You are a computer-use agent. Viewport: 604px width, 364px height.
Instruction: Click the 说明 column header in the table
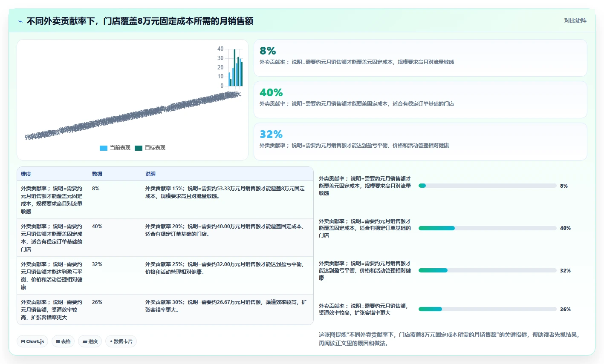click(150, 174)
